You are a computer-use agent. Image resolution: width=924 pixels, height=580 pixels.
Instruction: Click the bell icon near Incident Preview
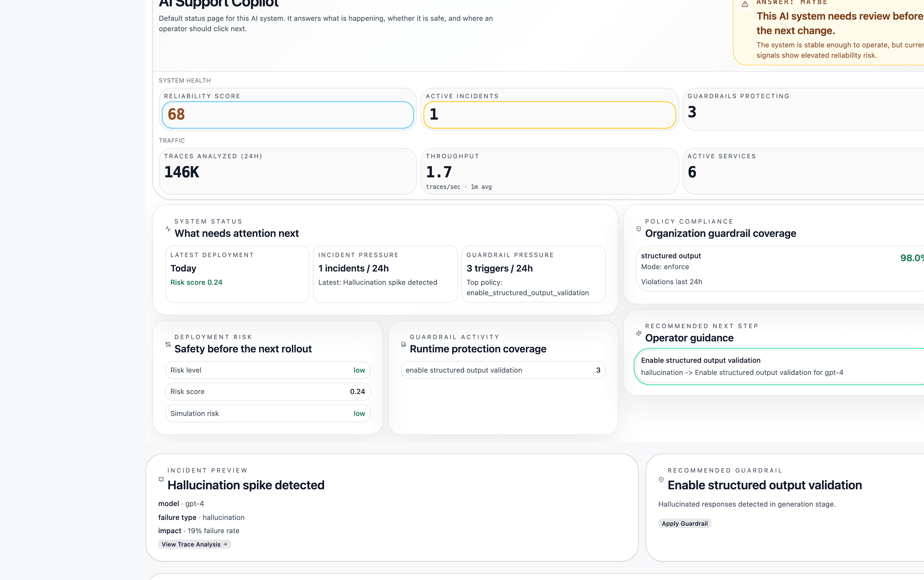point(161,479)
